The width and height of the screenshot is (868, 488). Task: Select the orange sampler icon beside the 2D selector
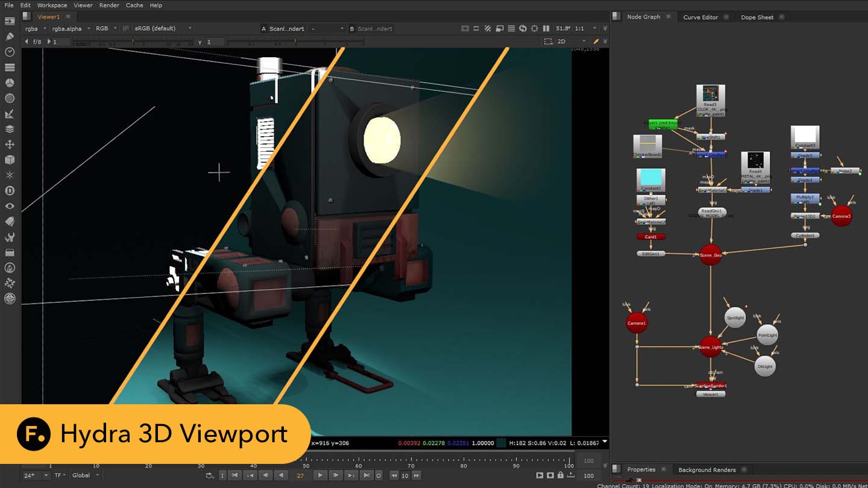pos(596,42)
